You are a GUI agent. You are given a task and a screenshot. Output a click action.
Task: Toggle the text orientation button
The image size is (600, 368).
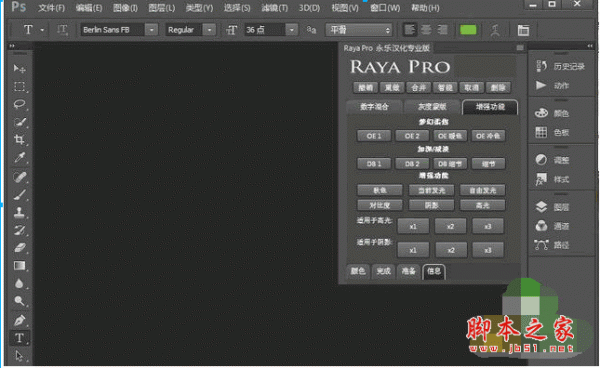click(62, 30)
